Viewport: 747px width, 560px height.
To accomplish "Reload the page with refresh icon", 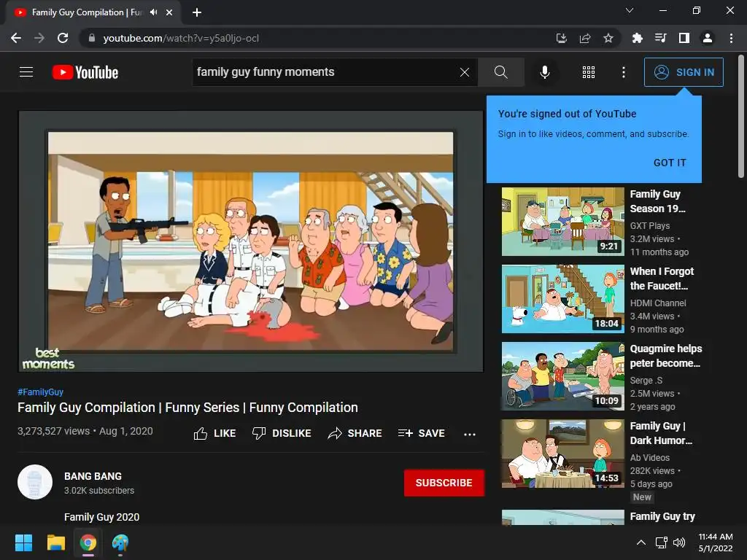I will pos(63,38).
